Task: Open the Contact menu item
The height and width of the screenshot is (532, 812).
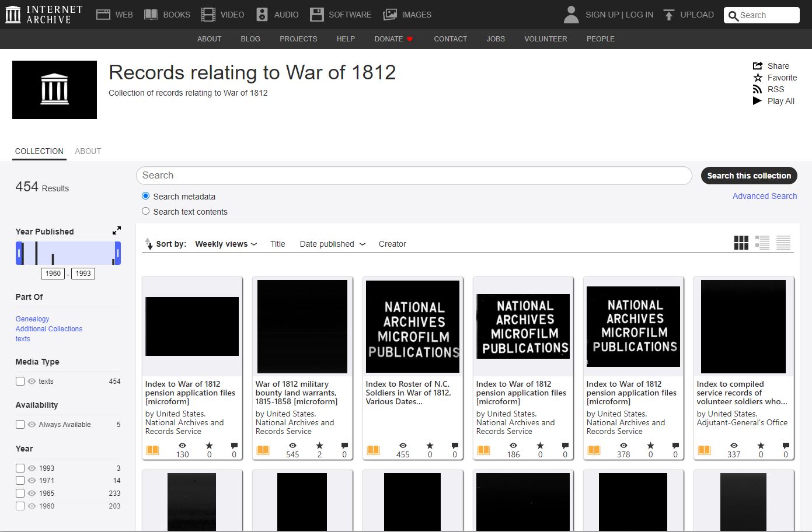Action: pyautogui.click(x=450, y=39)
